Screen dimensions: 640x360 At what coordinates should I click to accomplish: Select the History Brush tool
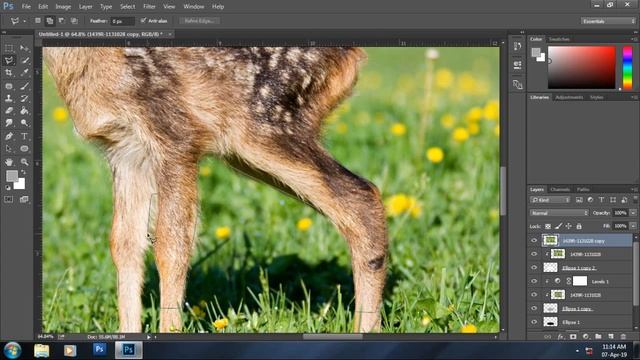tap(24, 98)
